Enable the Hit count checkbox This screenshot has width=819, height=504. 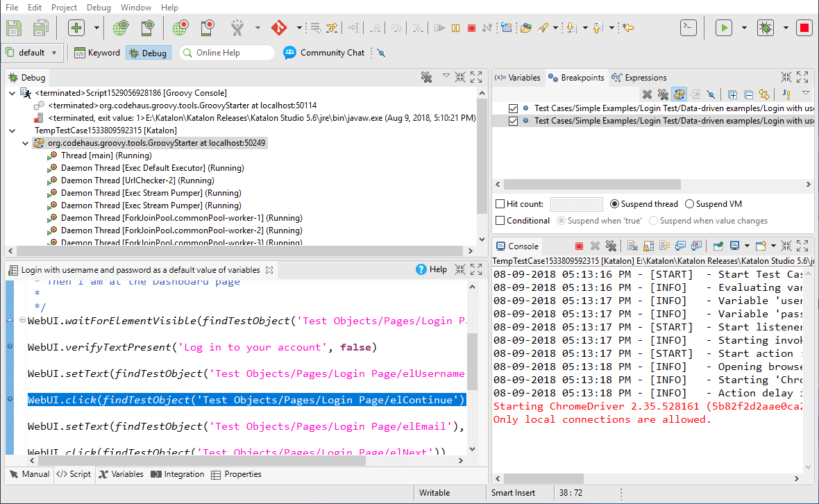(500, 204)
